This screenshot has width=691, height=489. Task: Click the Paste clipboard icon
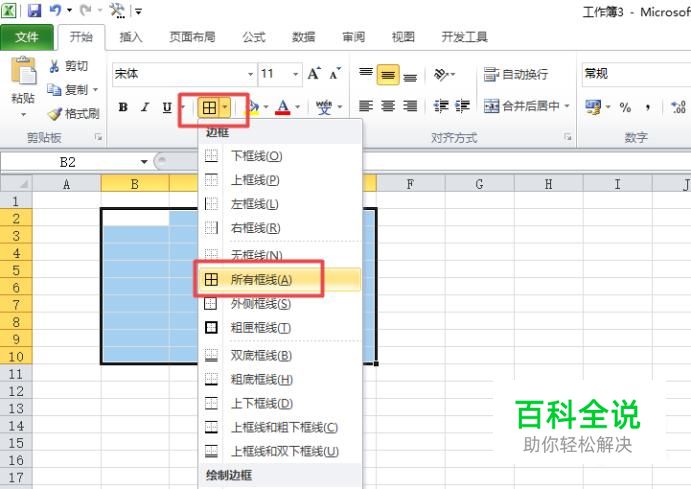(x=23, y=70)
